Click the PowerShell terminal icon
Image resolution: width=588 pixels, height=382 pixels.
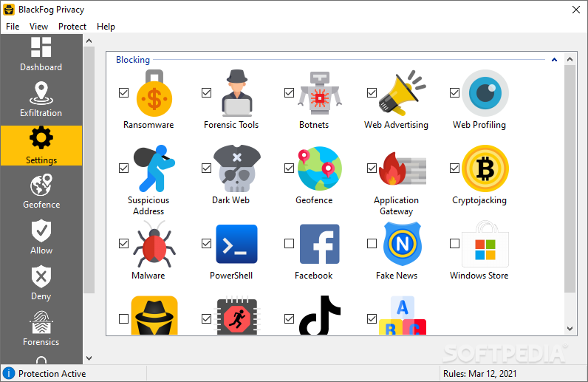pyautogui.click(x=236, y=244)
